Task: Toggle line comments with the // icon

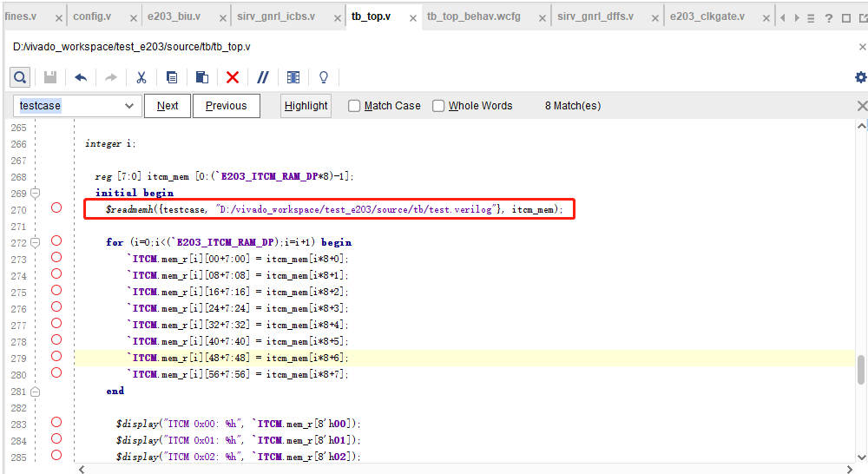Action: (x=263, y=77)
